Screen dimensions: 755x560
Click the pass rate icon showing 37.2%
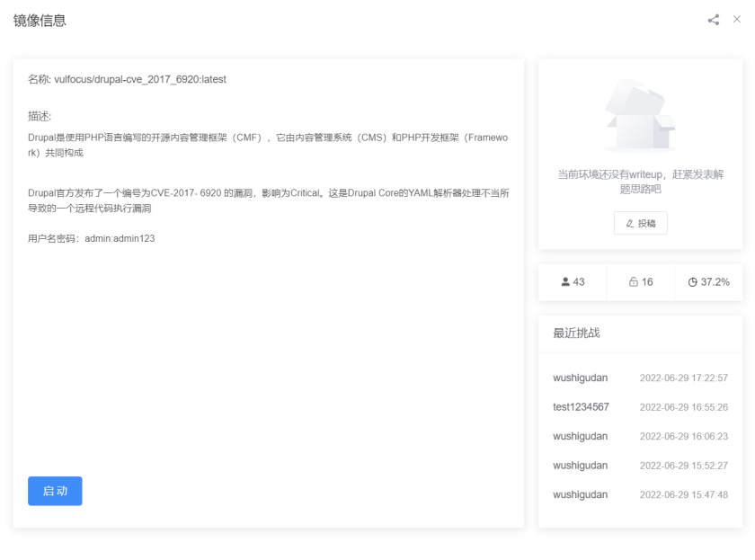[692, 282]
